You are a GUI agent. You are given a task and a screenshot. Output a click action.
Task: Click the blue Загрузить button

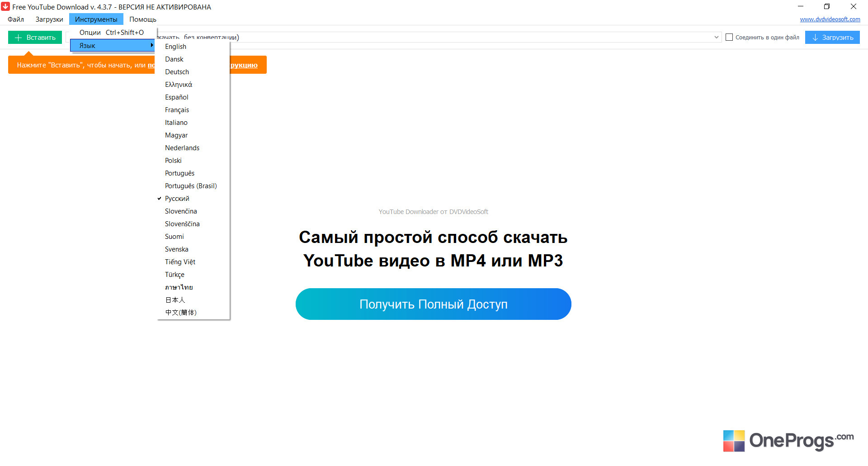pos(832,38)
